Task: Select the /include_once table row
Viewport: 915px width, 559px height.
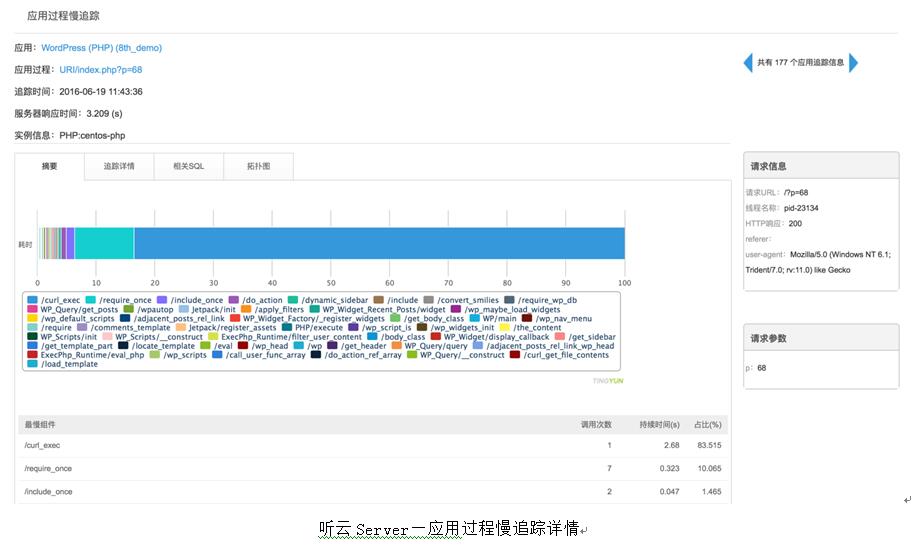Action: click(373, 492)
